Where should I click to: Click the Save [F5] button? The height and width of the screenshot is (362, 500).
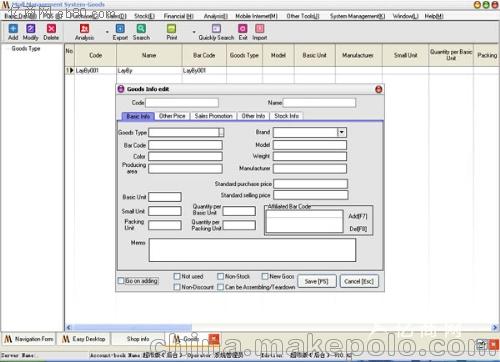(316, 282)
